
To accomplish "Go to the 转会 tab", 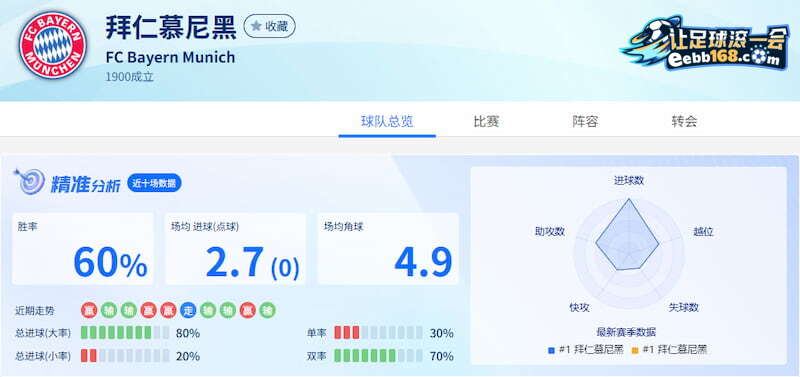I will tap(684, 121).
